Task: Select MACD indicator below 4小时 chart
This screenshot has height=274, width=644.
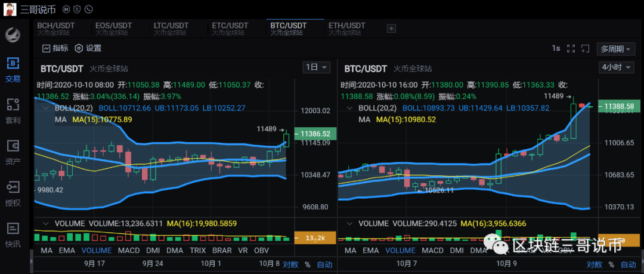Action: 432,250
